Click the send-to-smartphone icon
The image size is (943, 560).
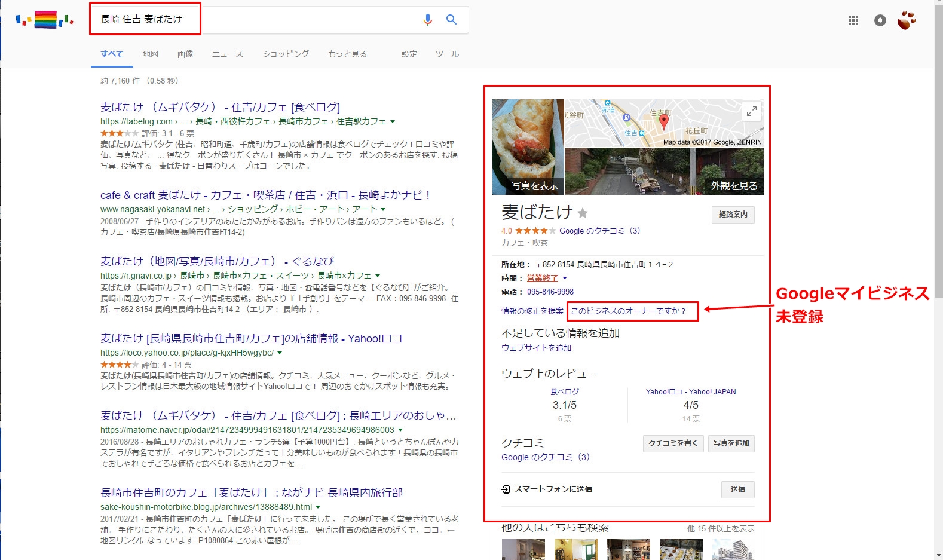click(506, 489)
